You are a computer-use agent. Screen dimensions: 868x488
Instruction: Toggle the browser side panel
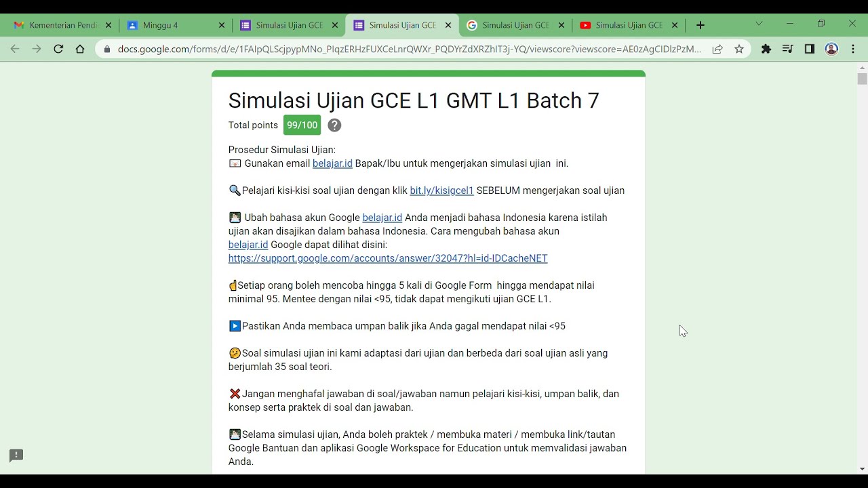(x=809, y=49)
